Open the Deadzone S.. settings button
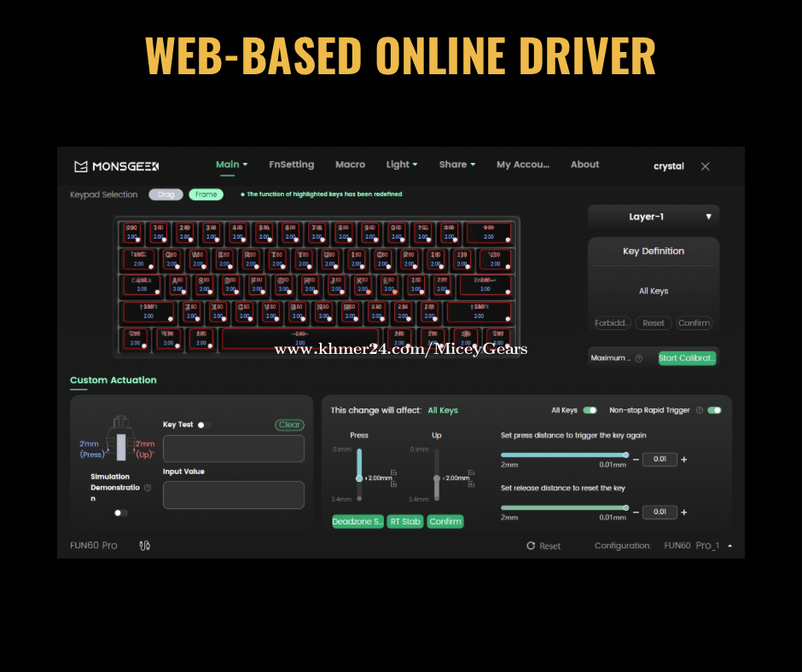802x672 pixels. (x=357, y=522)
